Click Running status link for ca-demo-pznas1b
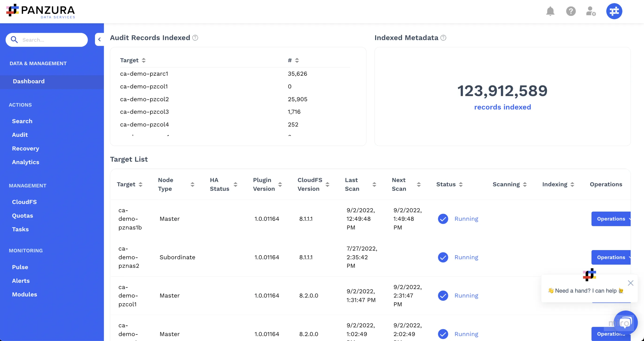Image resolution: width=644 pixels, height=341 pixels. (466, 219)
